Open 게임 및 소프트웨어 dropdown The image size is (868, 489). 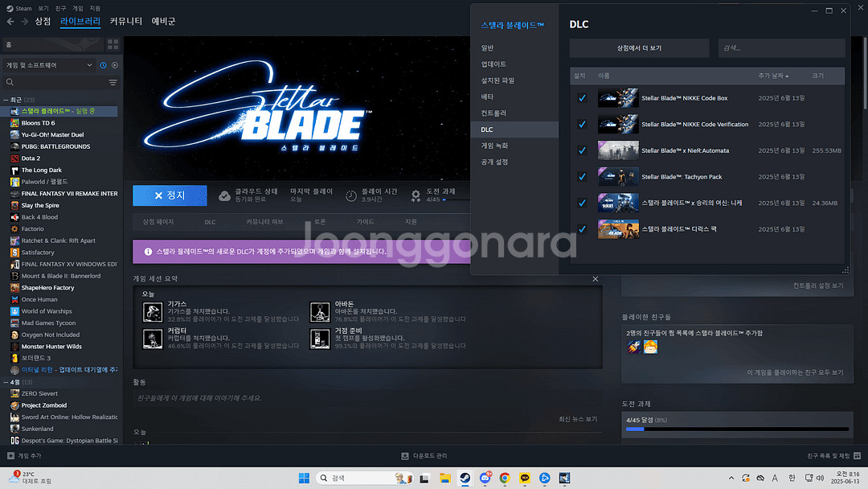pos(49,65)
